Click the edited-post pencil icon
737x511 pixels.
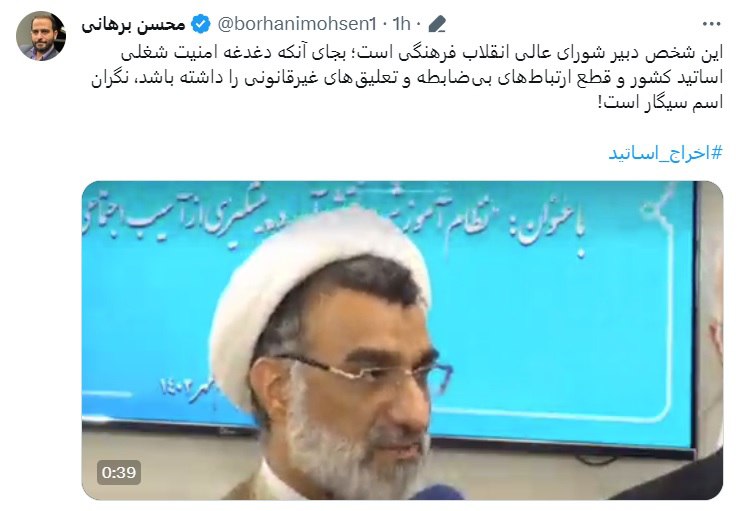(x=437, y=24)
